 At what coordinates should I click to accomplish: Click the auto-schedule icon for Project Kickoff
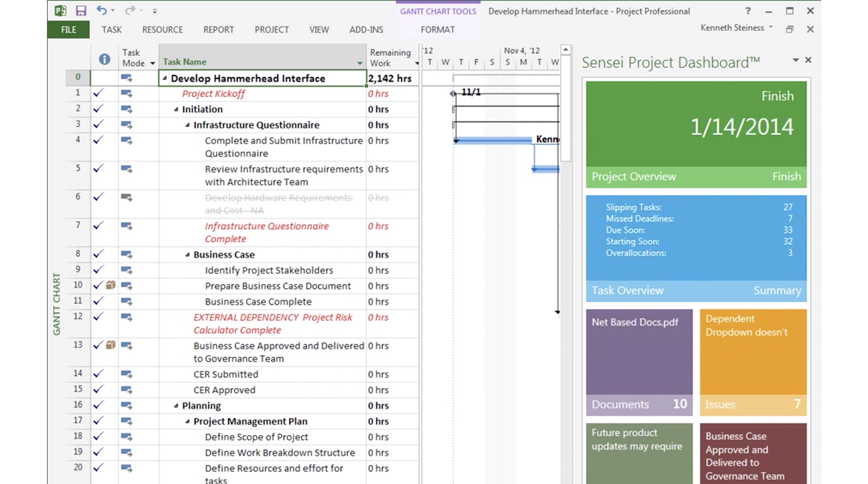coord(126,93)
